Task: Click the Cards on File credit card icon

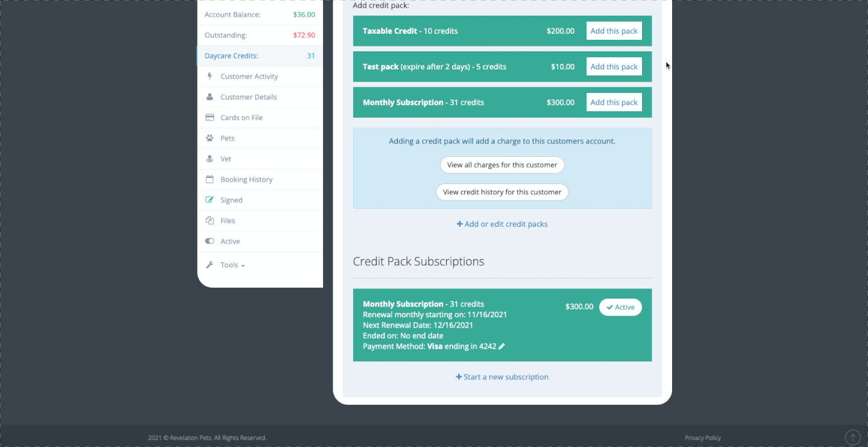Action: click(x=210, y=117)
